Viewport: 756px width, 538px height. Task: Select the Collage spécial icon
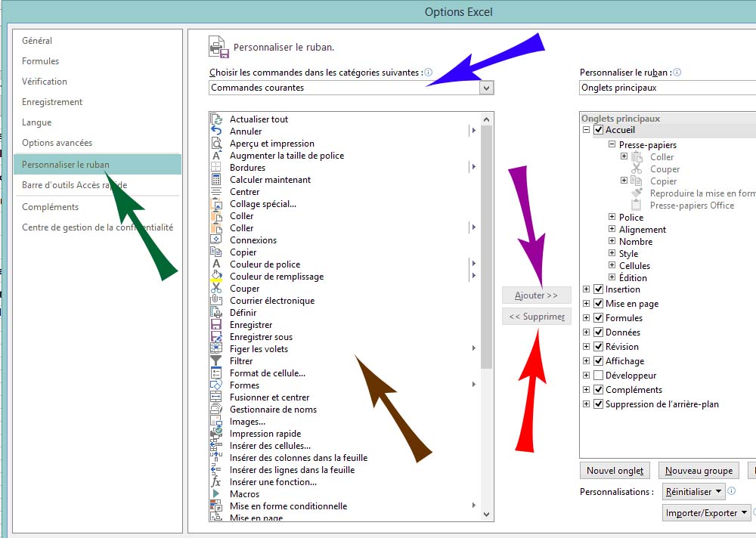pos(216,204)
